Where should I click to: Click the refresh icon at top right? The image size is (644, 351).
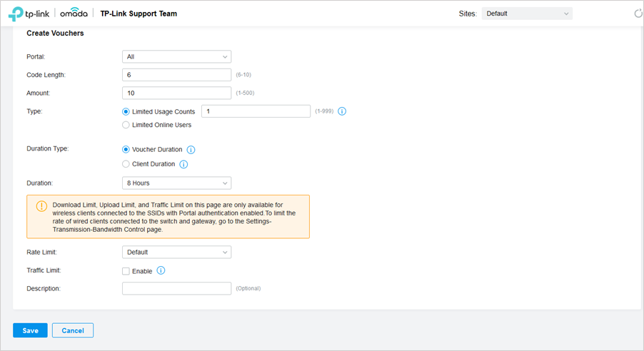tap(638, 14)
